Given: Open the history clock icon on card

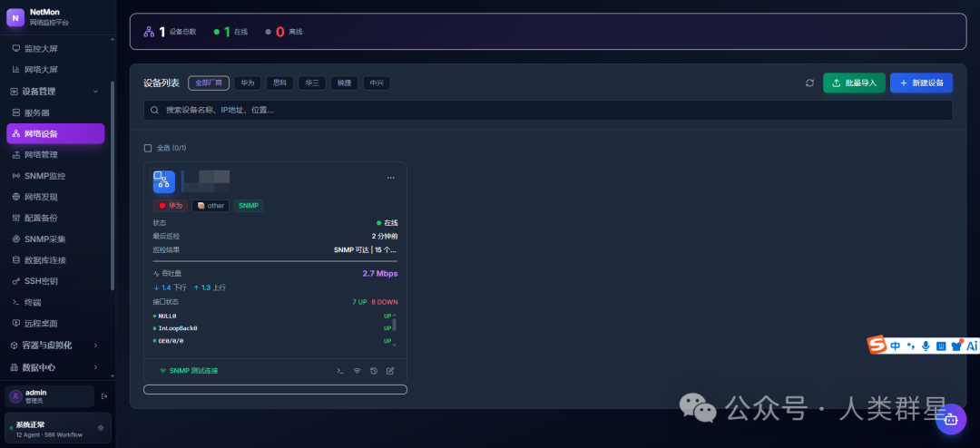Looking at the screenshot, I should pos(374,371).
